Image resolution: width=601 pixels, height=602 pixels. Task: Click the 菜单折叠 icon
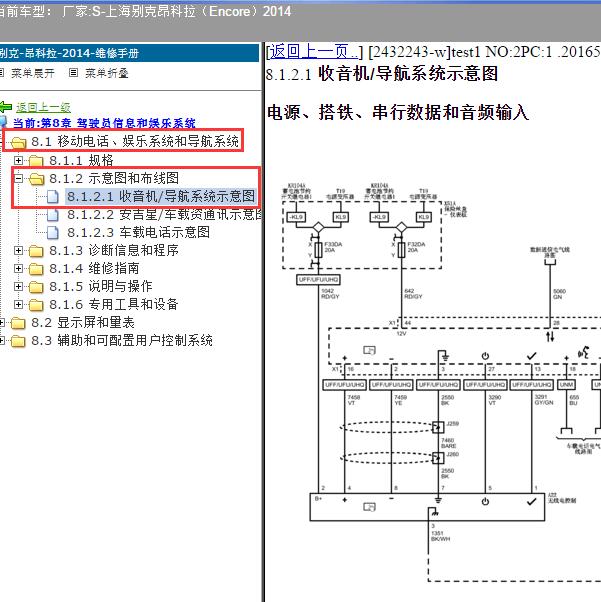[73, 73]
